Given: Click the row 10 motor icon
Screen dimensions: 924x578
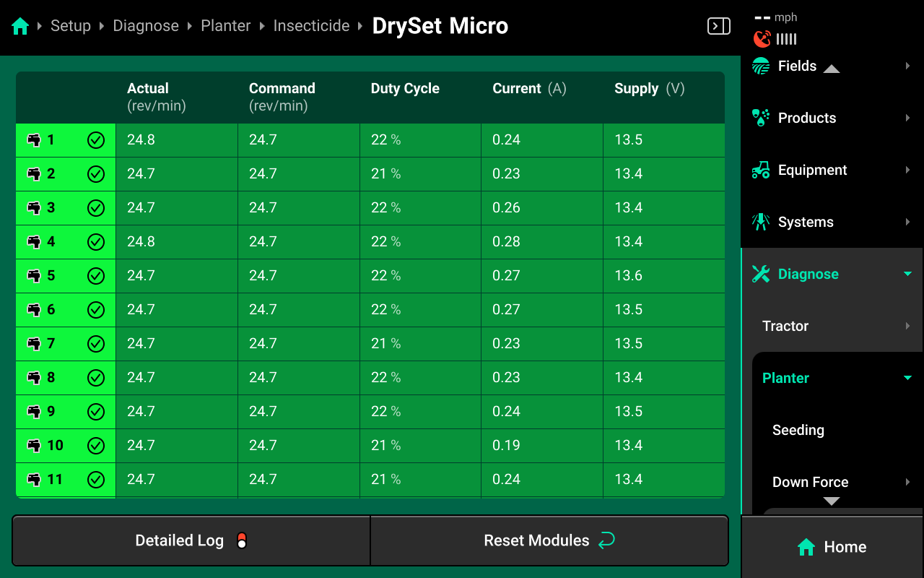Looking at the screenshot, I should coord(34,446).
